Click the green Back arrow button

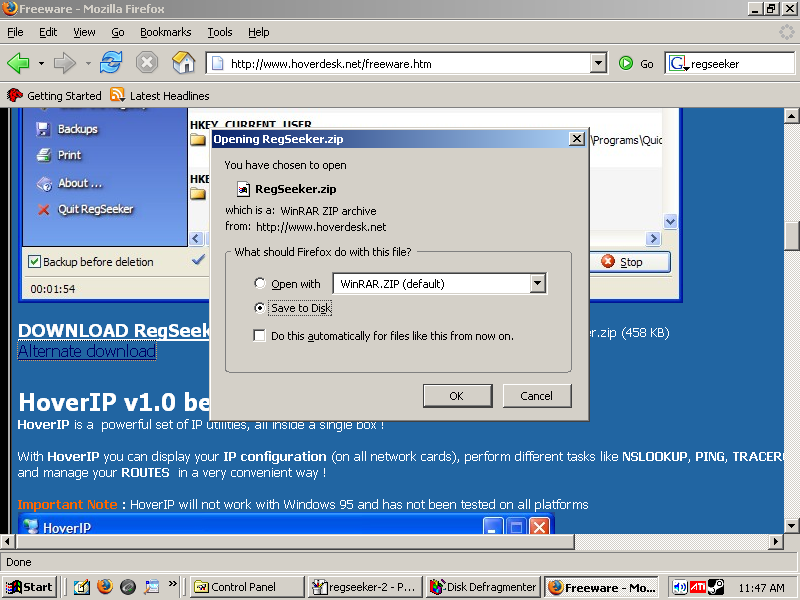coord(19,63)
